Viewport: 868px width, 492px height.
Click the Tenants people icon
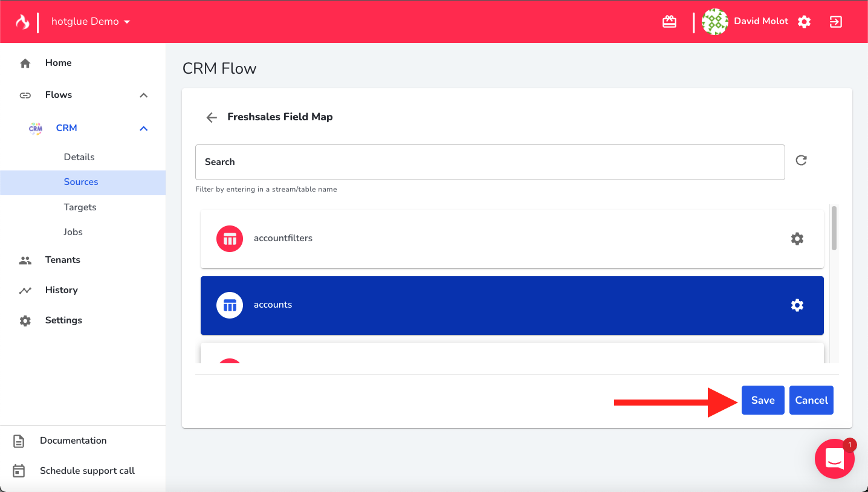click(25, 260)
